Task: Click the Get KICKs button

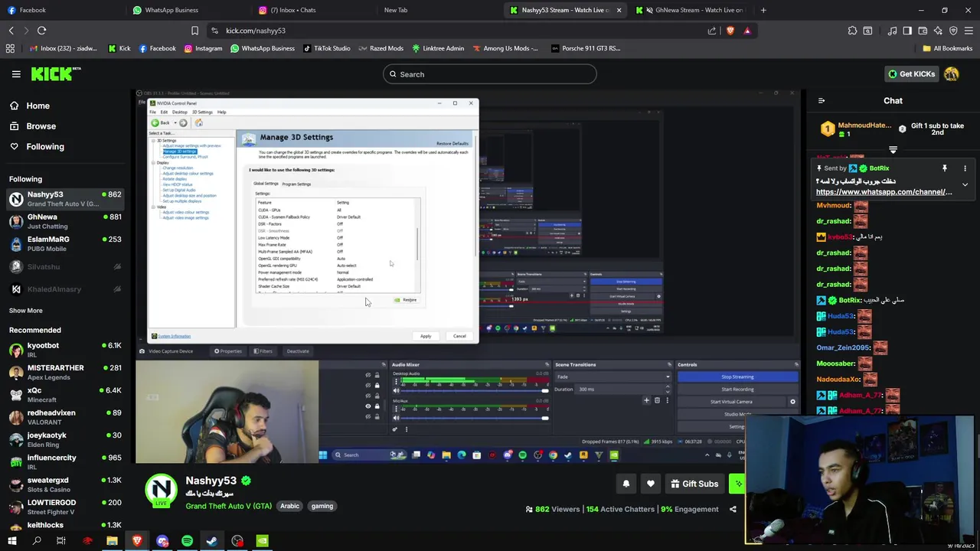Action: [x=911, y=74]
